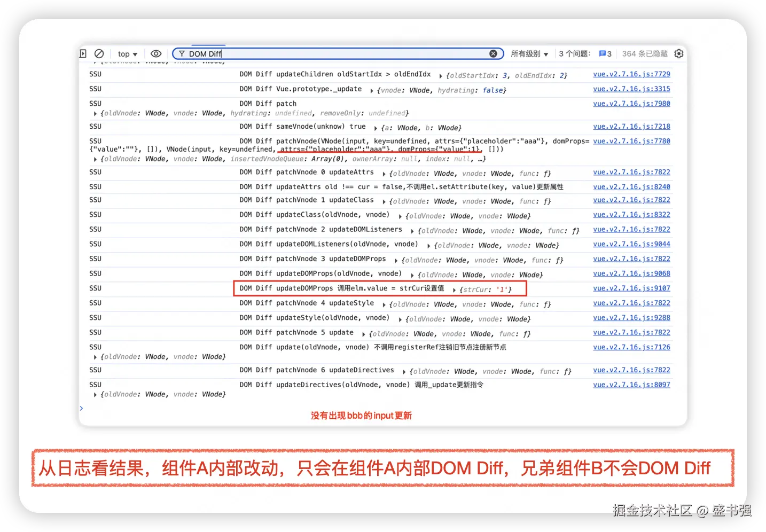Open source link vue.v2.7.16.js:7126
Image resolution: width=766 pixels, height=532 pixels.
click(631, 347)
